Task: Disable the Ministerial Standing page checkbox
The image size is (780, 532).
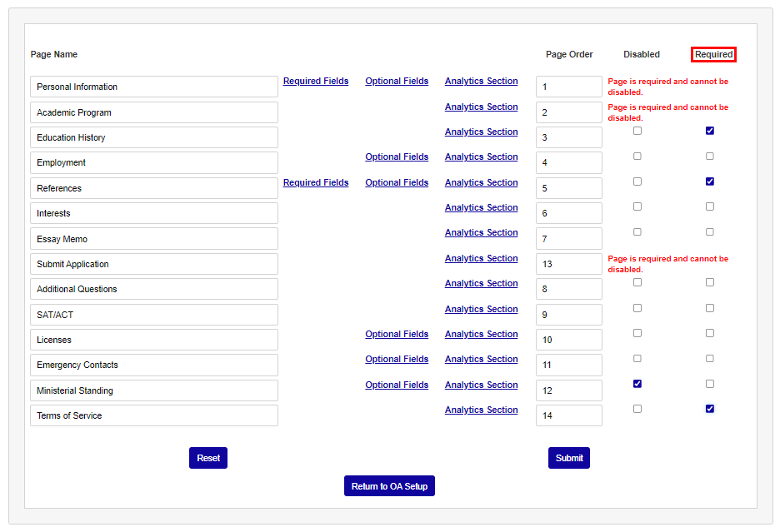Action: coord(637,384)
